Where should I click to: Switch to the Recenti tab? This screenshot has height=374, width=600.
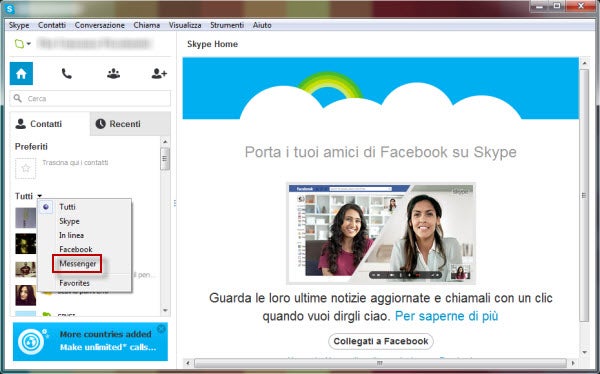point(130,124)
